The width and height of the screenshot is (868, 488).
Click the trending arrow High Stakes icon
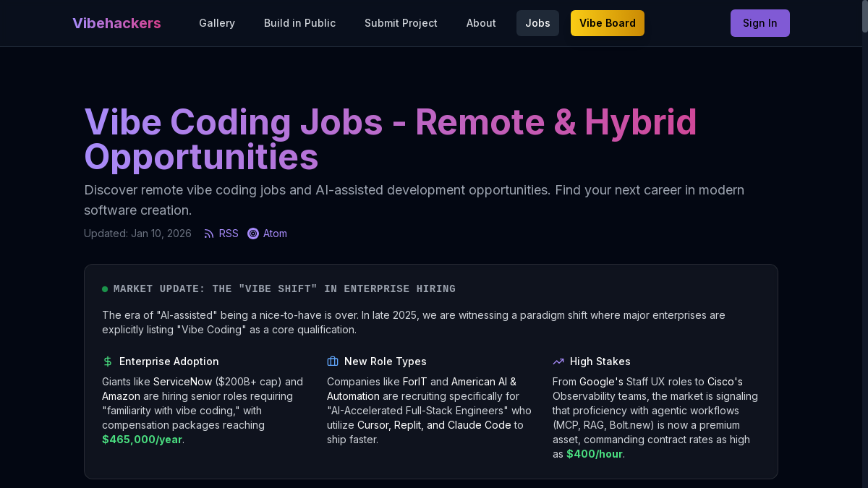click(x=558, y=361)
